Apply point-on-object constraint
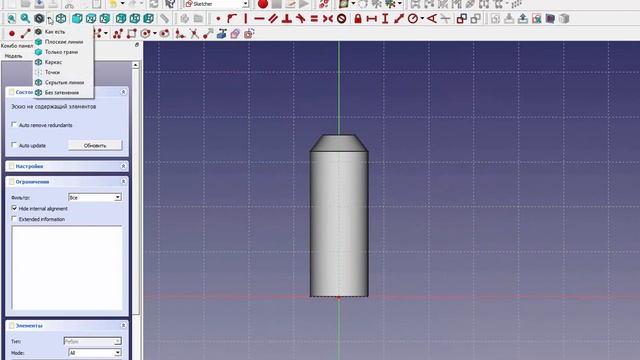Screen dimensions: 640x360 232,18
